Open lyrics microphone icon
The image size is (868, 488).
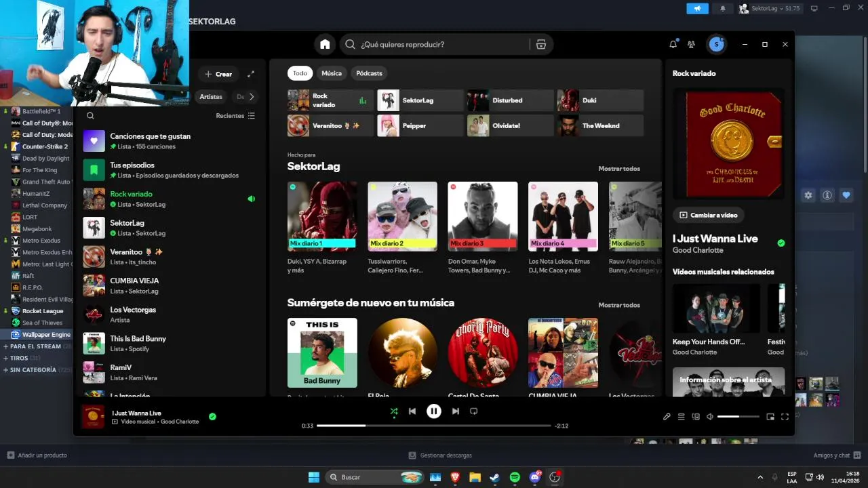pos(667,417)
